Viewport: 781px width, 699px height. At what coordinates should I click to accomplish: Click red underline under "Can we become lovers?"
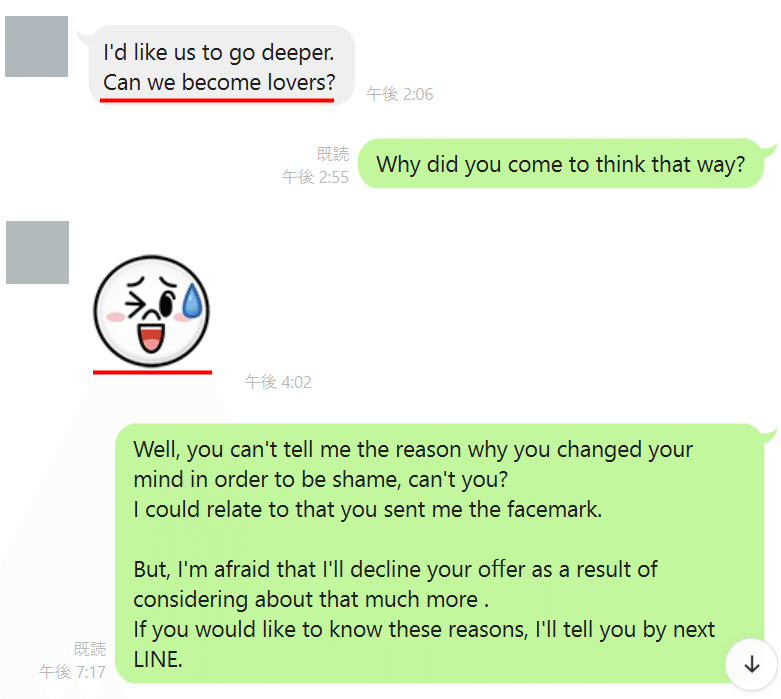217,101
